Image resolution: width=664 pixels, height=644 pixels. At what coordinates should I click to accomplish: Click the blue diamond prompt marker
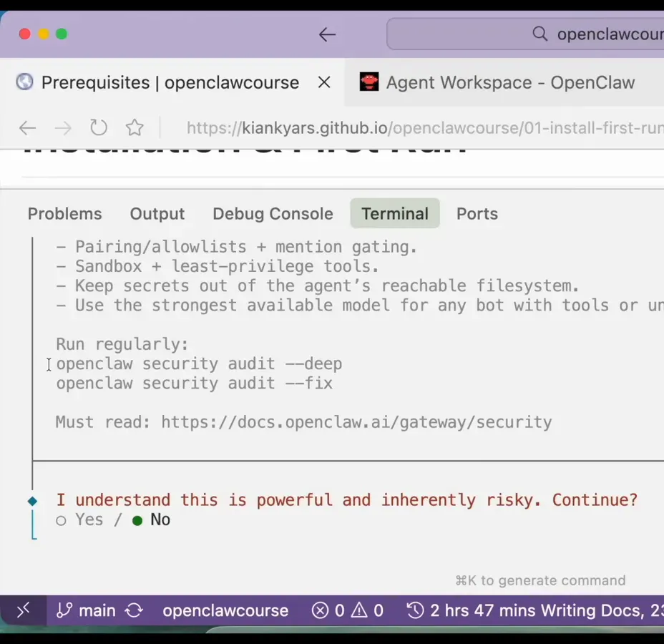click(32, 502)
